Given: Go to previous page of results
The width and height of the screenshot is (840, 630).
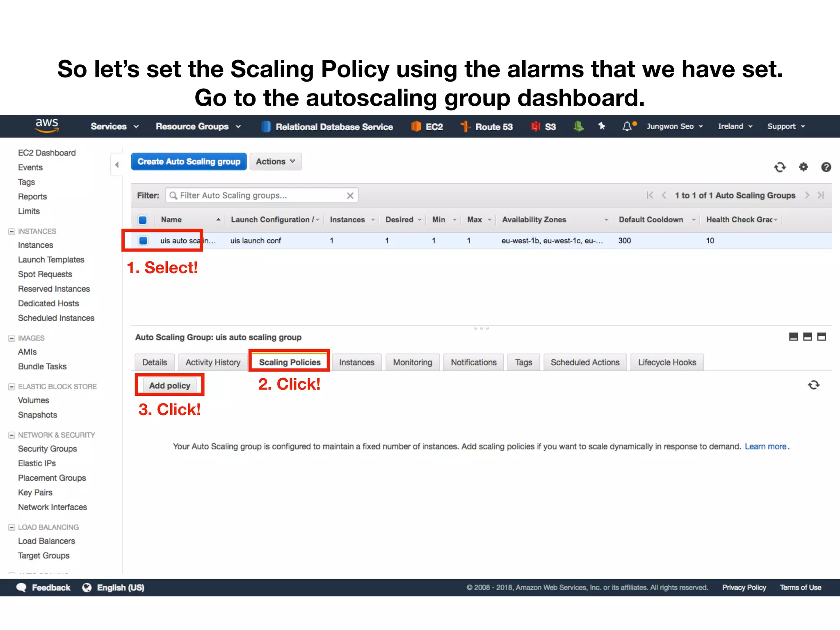Looking at the screenshot, I should pyautogui.click(x=664, y=195).
